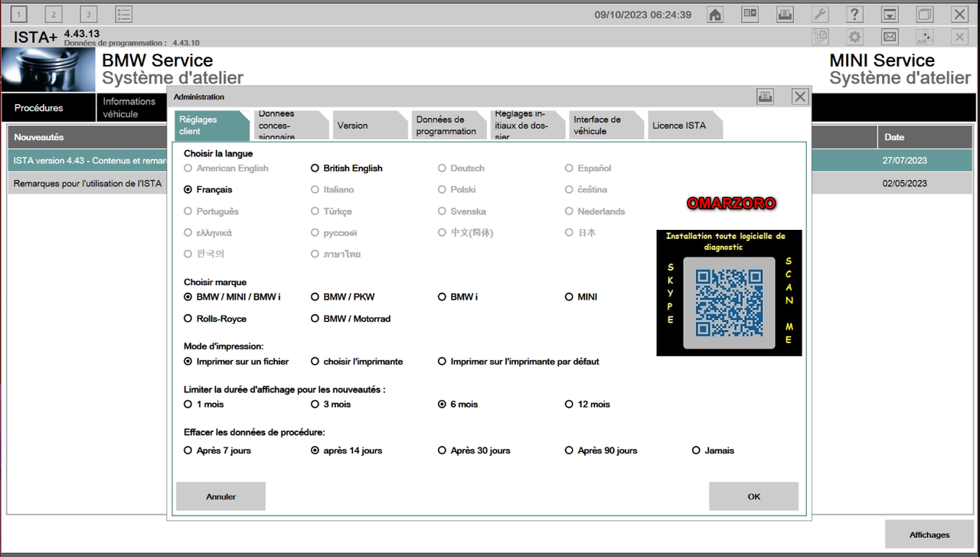
Task: Open the operations list icon
Action: pos(123,15)
